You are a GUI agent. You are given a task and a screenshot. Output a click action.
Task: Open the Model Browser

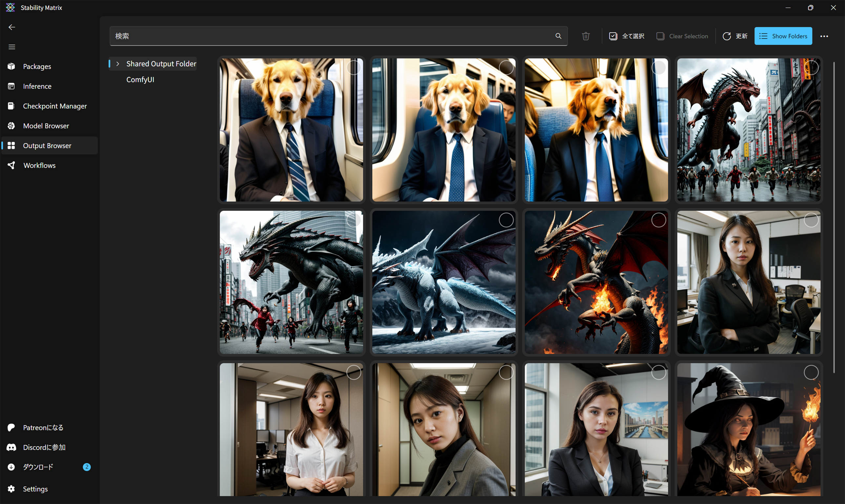coord(46,125)
